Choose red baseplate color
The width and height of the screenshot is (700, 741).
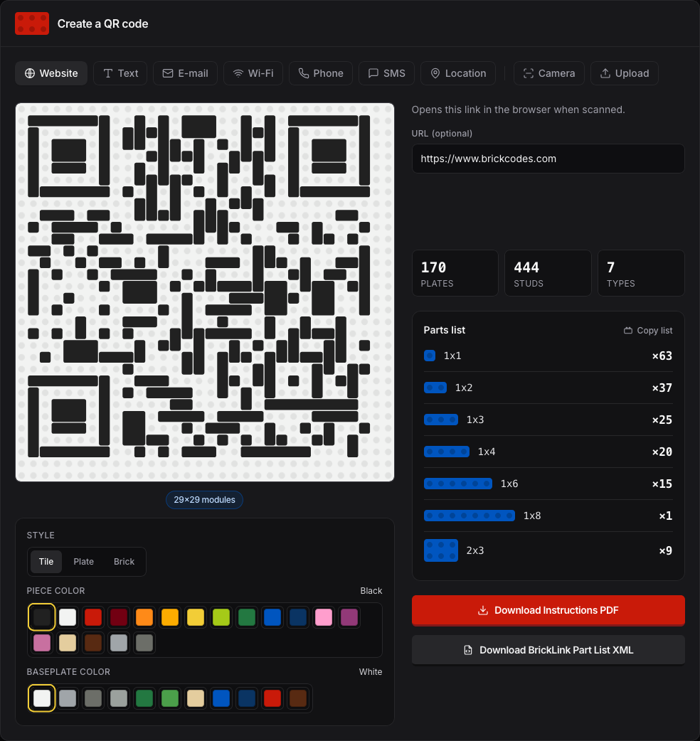pos(272,698)
